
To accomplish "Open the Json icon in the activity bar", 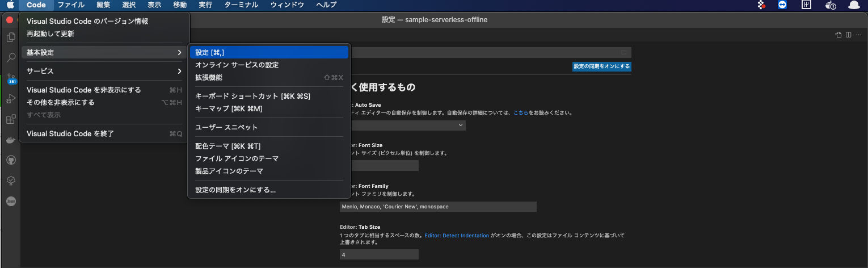I will pos(11,201).
